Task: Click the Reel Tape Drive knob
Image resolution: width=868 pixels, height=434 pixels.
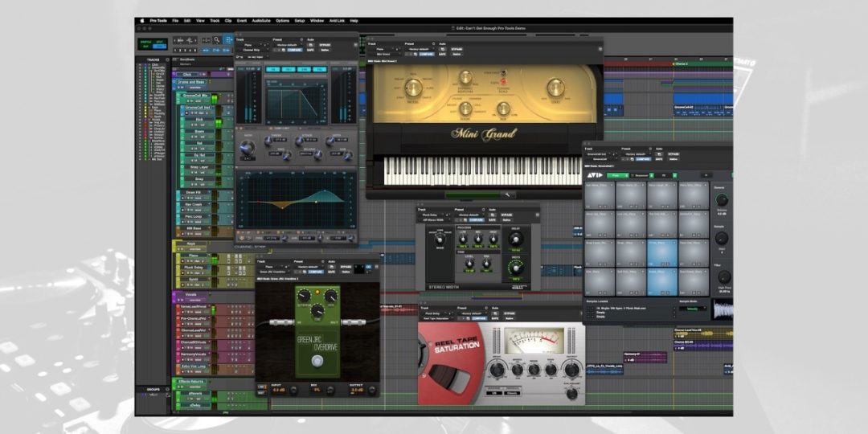Action: point(497,368)
